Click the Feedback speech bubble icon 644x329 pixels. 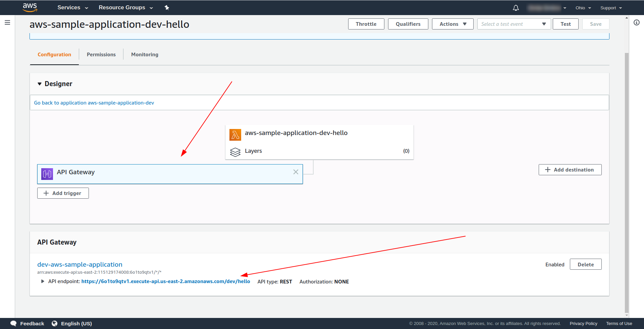click(13, 323)
